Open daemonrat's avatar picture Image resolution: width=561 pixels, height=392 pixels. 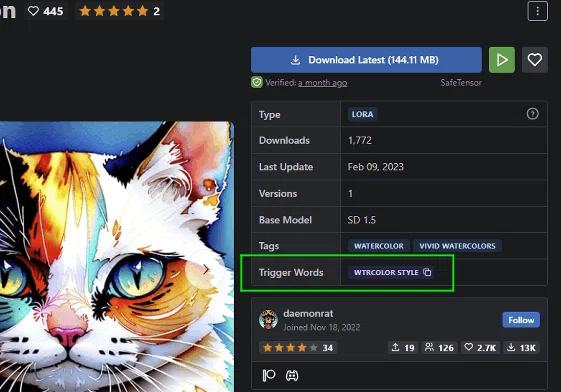tap(268, 319)
